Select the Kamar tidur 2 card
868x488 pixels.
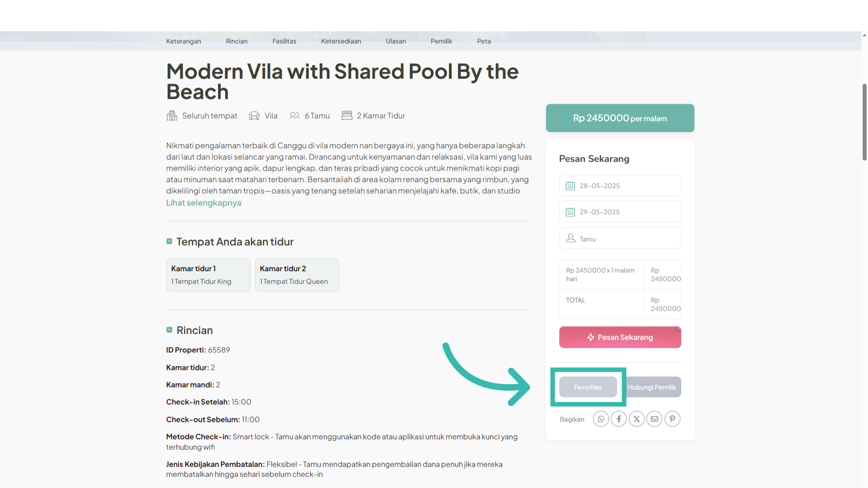(x=297, y=275)
